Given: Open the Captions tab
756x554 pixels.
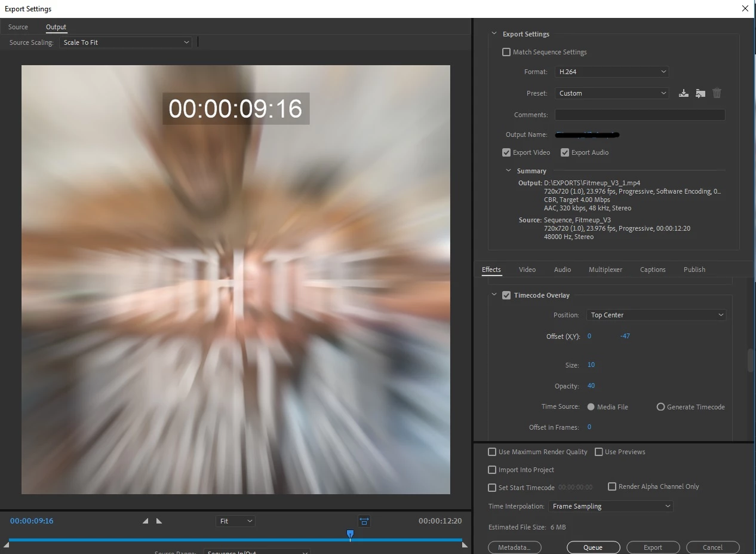Looking at the screenshot, I should (653, 270).
